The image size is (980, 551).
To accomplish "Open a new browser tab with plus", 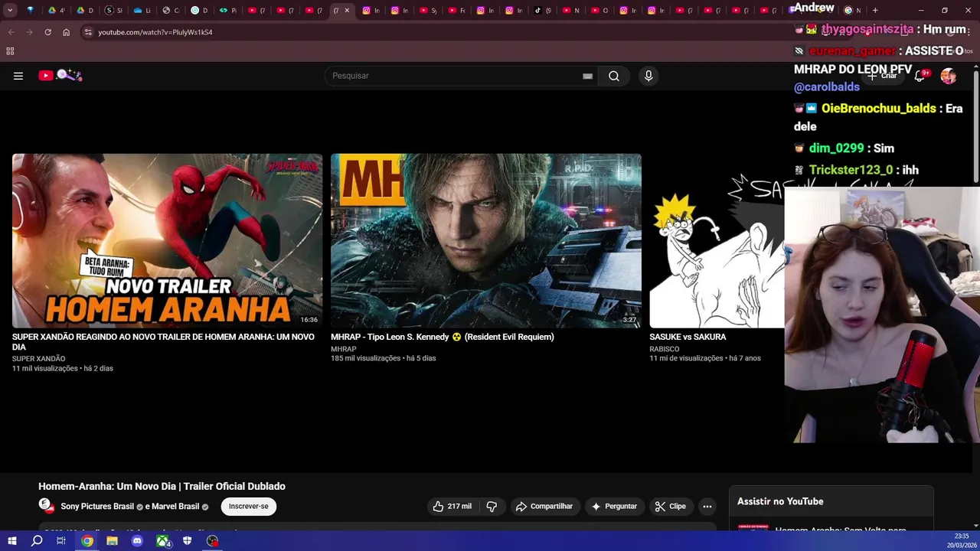I will coord(875,10).
